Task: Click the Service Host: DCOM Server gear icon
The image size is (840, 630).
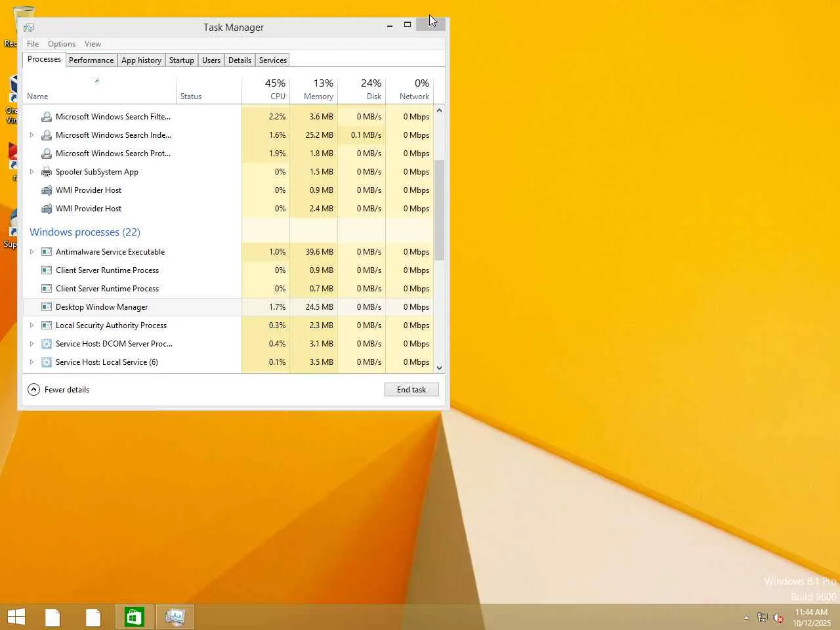Action: coord(47,344)
